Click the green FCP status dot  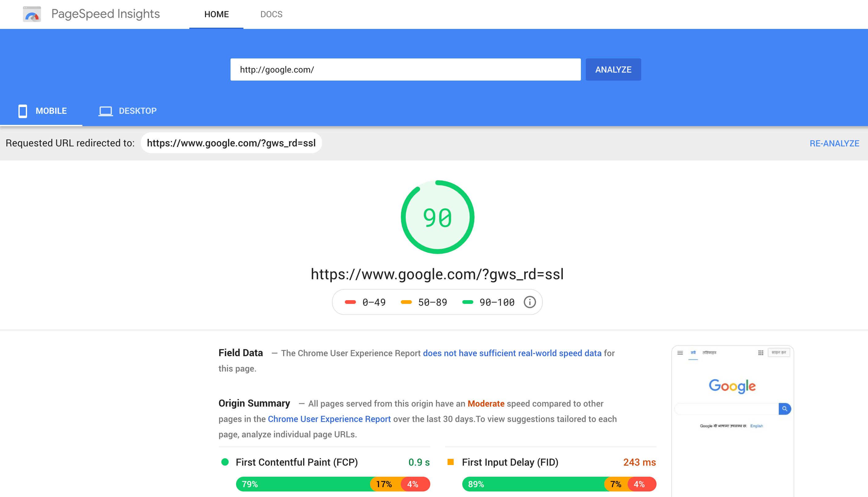click(x=225, y=462)
